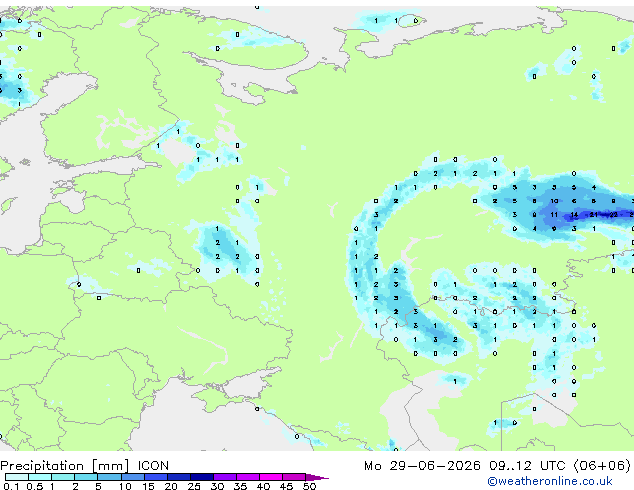Image resolution: width=634 pixels, height=490 pixels.
Task: Click the 0.5–1 mm legend swatch
Action: [40, 477]
